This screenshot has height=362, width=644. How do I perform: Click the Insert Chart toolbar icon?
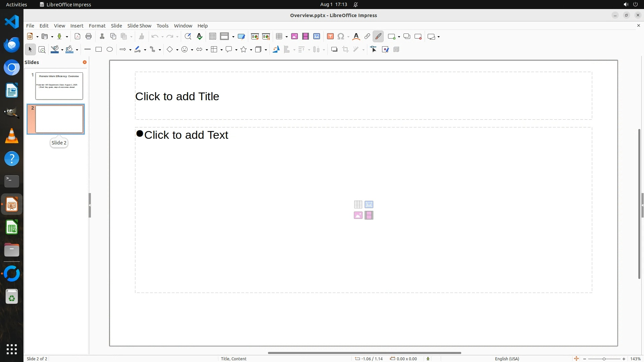(317, 37)
